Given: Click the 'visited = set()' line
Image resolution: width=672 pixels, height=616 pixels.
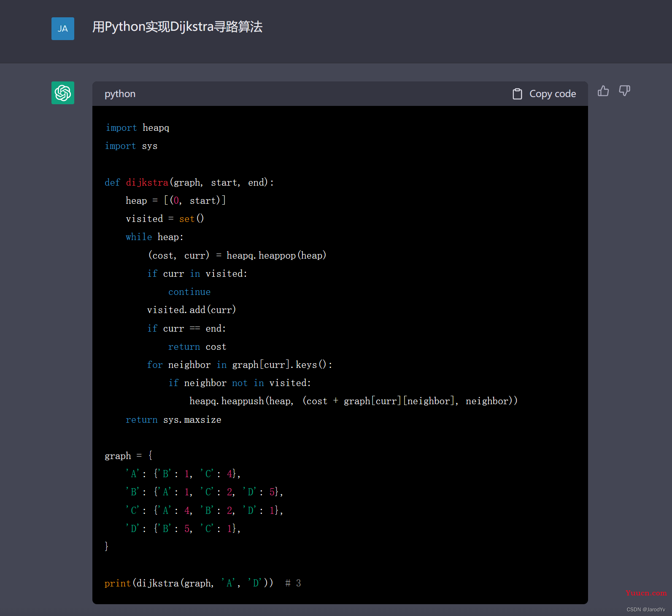Looking at the screenshot, I should [x=165, y=219].
